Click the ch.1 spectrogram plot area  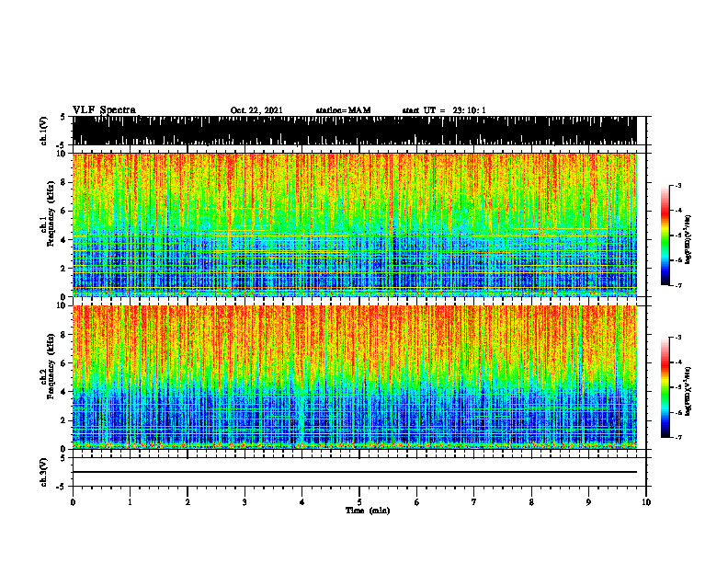tap(355, 224)
